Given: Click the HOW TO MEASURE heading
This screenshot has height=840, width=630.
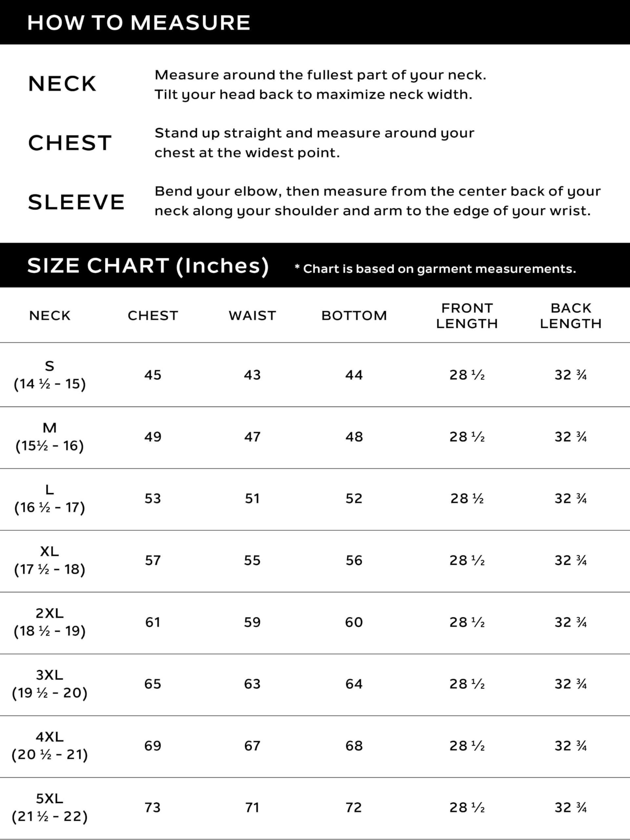Looking at the screenshot, I should 138,22.
